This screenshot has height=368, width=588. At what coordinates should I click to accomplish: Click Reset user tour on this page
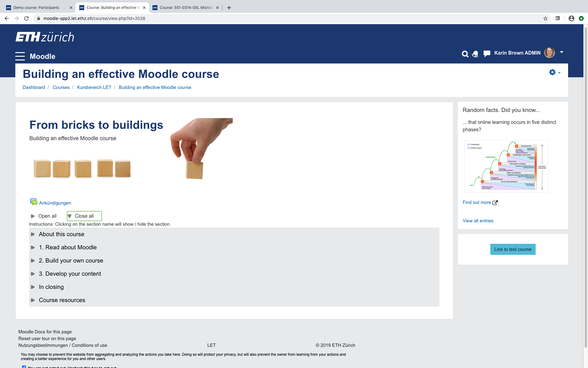coord(47,339)
